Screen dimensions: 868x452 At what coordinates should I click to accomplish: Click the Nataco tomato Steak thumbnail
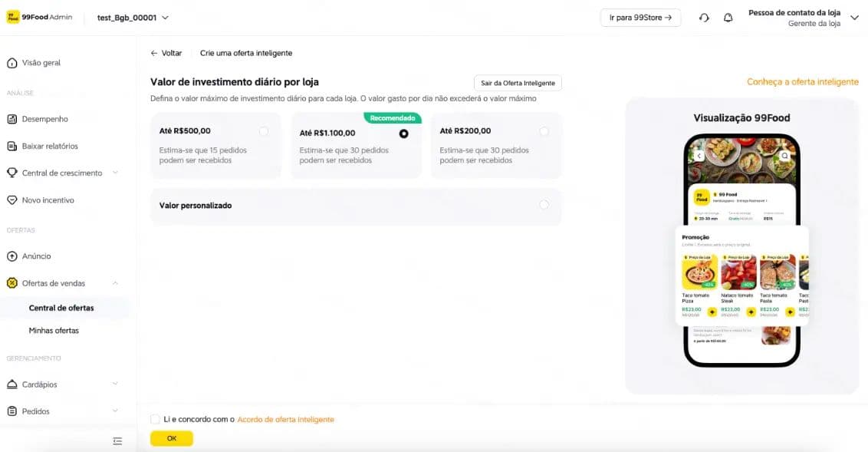pos(738,272)
